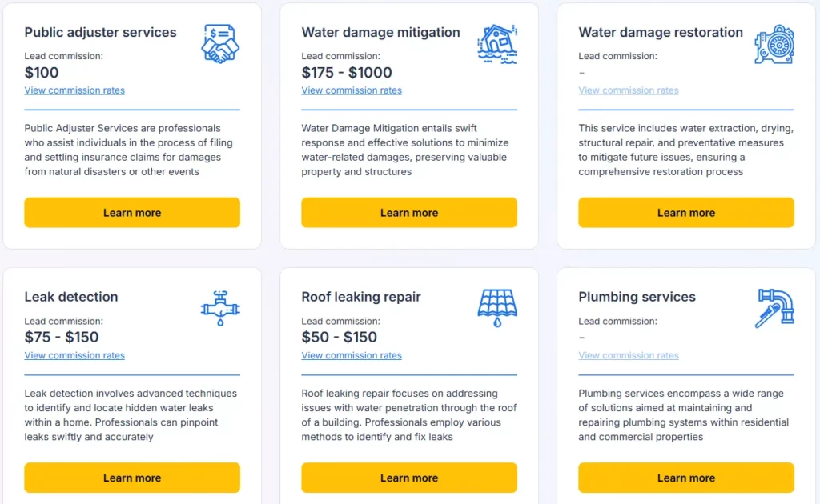Click Learn more on the Plumbing services card
Screen dimensions: 820x504
685,477
